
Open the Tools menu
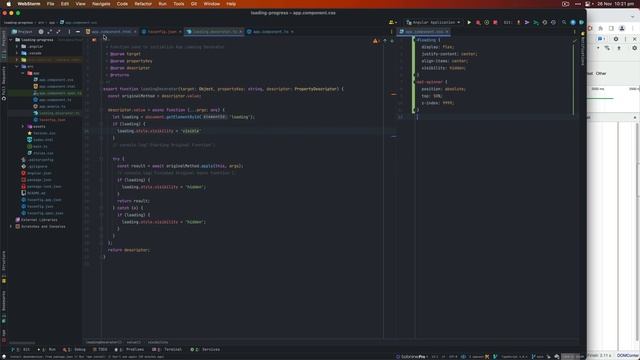(x=179, y=4)
